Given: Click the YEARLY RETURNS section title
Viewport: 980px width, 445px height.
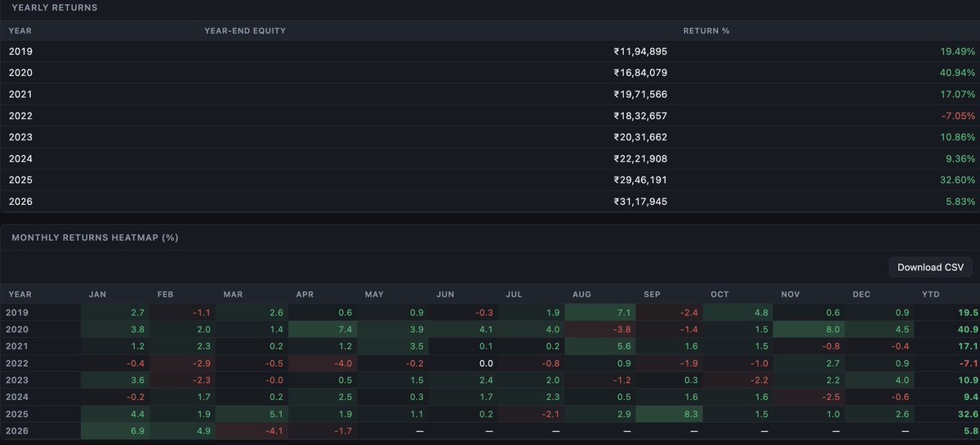Looking at the screenshot, I should coord(55,7).
